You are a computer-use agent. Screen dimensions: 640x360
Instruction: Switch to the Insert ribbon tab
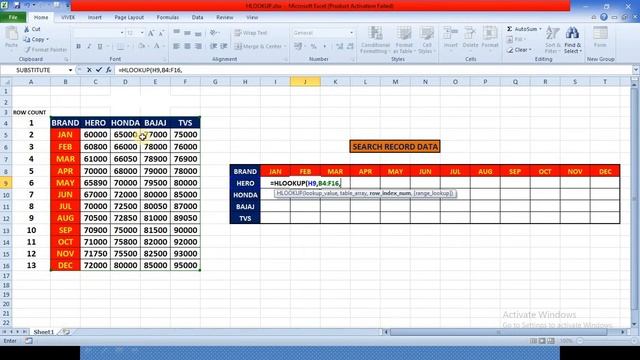[95, 18]
